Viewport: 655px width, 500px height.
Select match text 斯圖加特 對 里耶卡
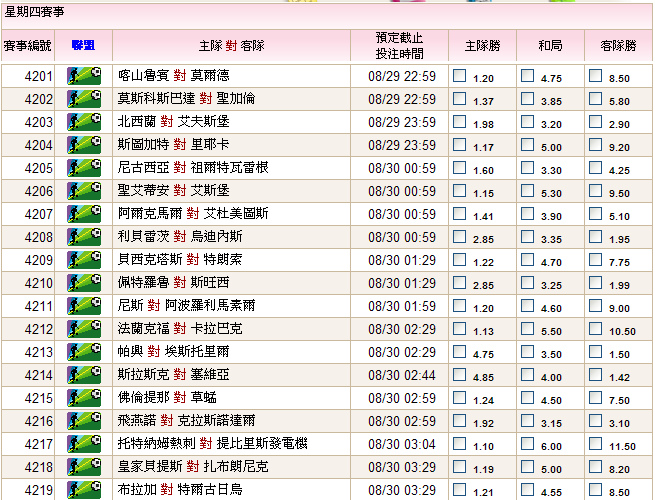click(173, 145)
